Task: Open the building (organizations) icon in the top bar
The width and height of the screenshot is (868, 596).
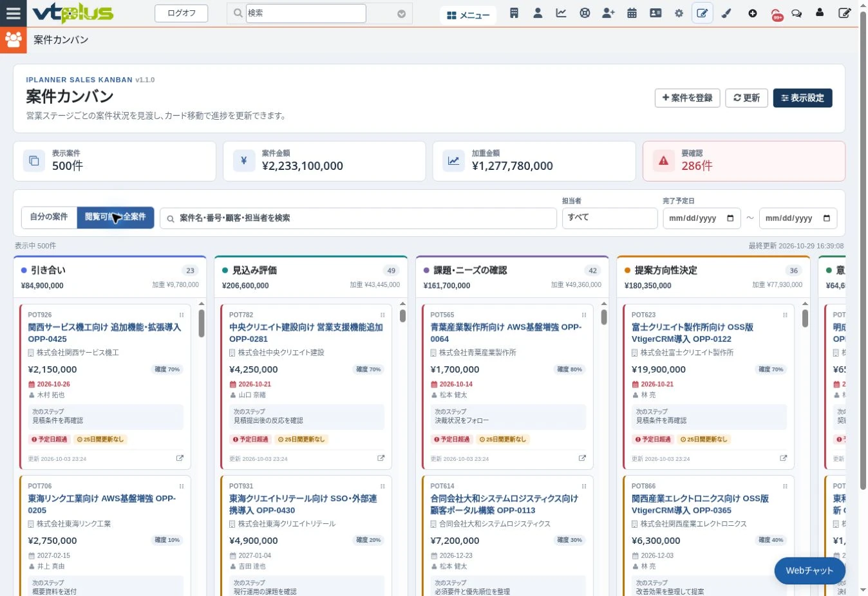Action: 514,13
